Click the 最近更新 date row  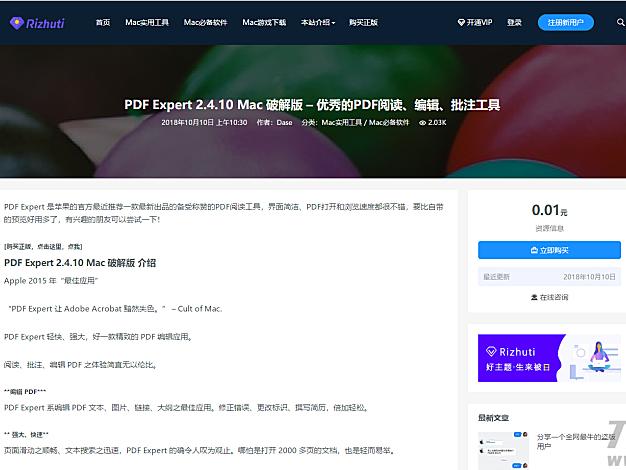(549, 277)
